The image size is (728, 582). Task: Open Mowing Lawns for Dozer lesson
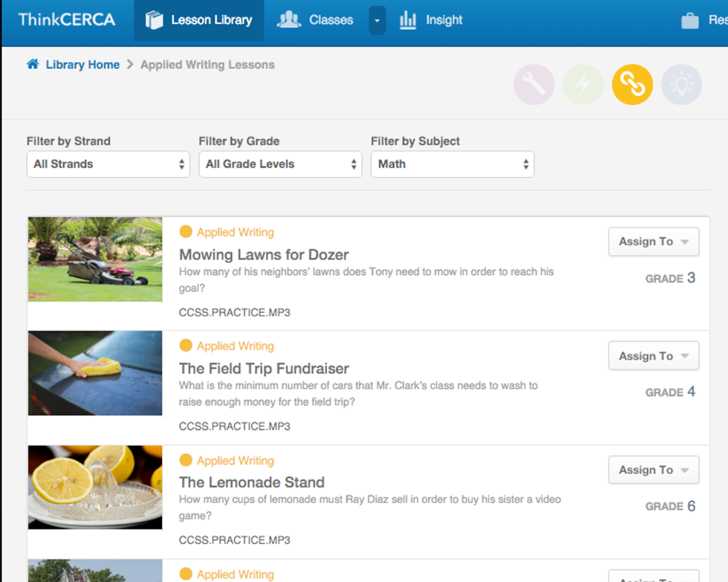[264, 255]
